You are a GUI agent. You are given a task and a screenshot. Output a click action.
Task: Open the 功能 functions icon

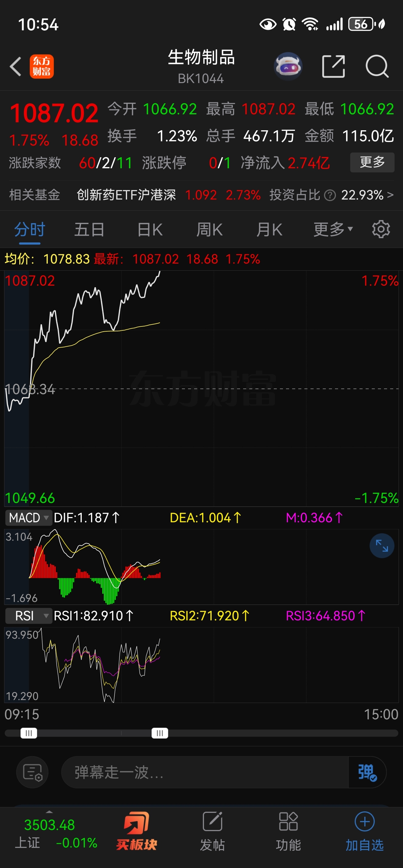click(x=288, y=831)
